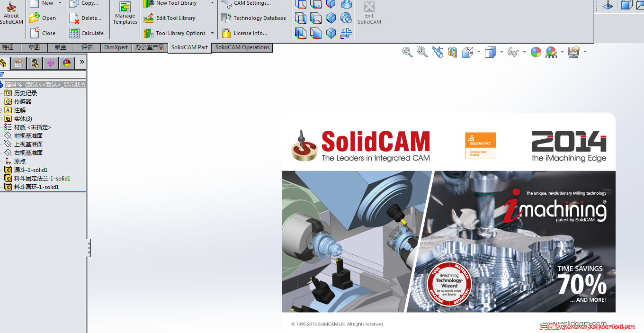
Task: Click Tool Library Options button
Action: coord(175,33)
